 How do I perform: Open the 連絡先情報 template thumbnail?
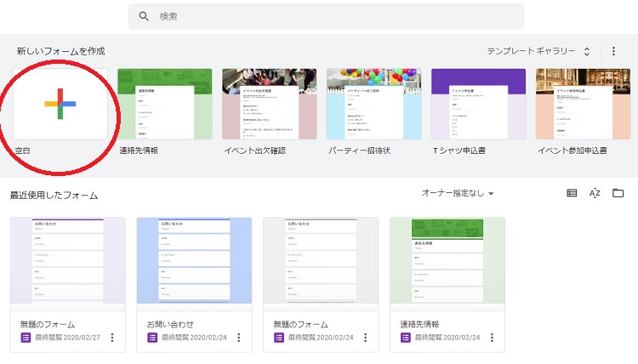coord(165,104)
